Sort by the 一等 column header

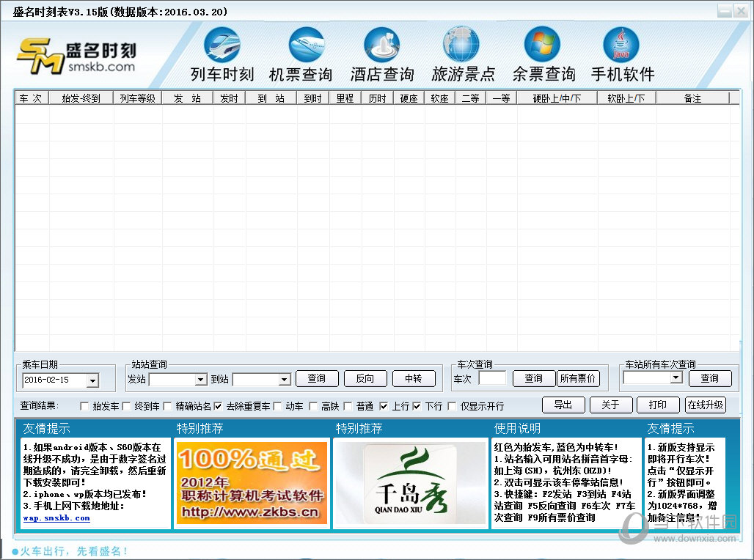(x=502, y=98)
